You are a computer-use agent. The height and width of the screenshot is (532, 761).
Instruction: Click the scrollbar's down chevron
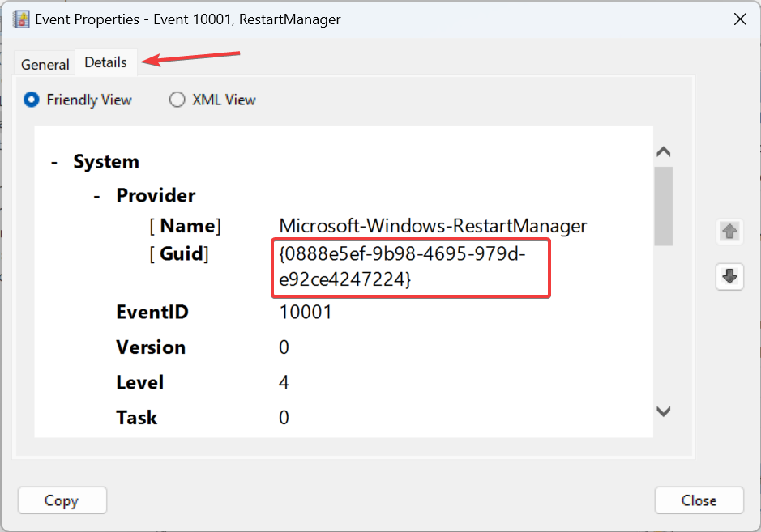point(663,411)
